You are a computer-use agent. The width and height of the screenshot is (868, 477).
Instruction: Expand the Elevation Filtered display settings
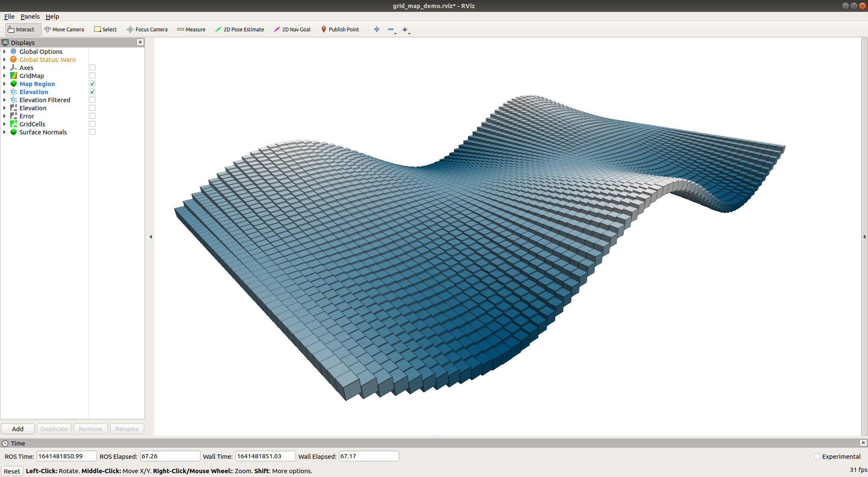tap(5, 100)
